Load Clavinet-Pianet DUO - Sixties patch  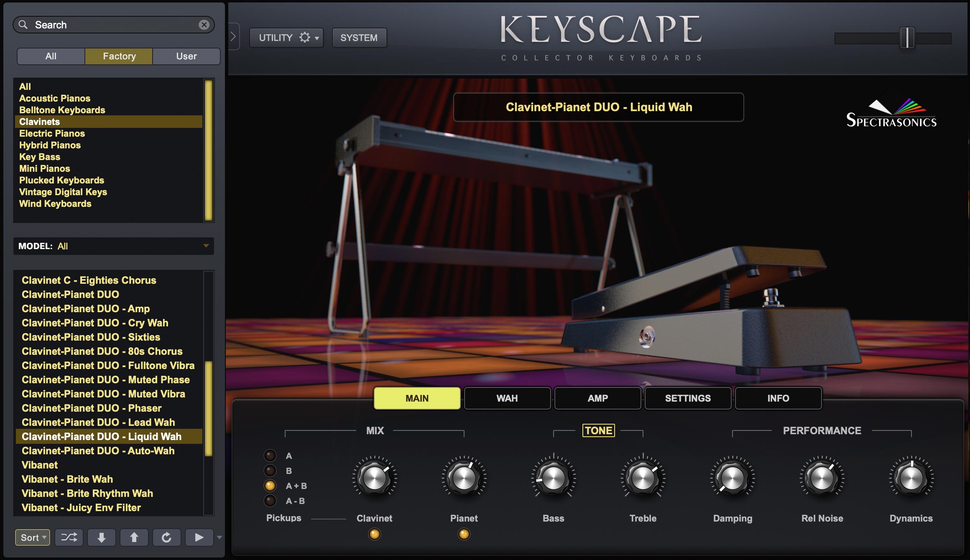[109, 337]
